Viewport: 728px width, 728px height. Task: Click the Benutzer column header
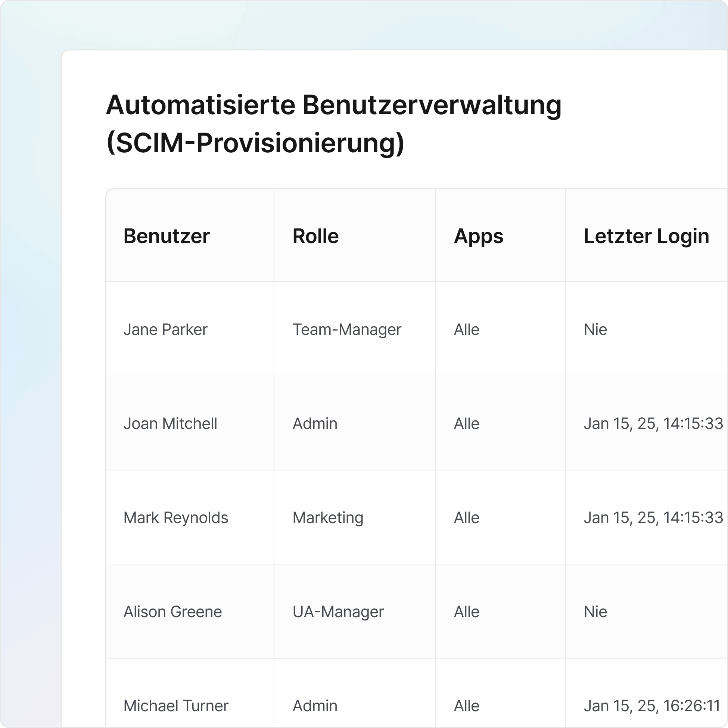click(x=166, y=236)
